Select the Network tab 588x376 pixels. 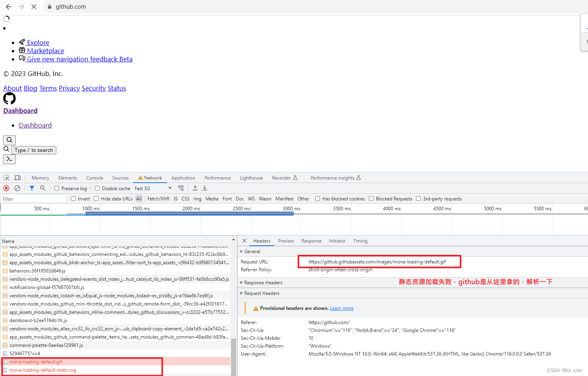click(150, 178)
